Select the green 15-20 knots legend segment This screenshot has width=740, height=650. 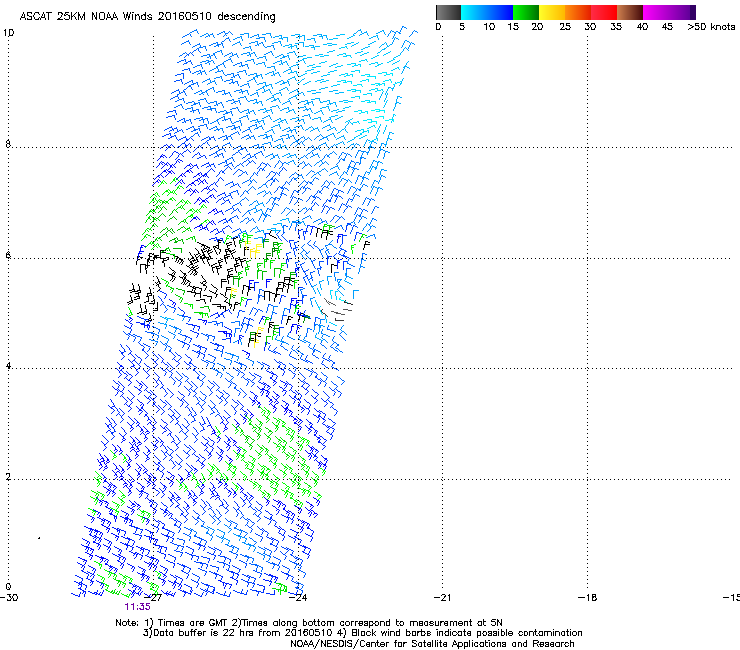coord(526,12)
